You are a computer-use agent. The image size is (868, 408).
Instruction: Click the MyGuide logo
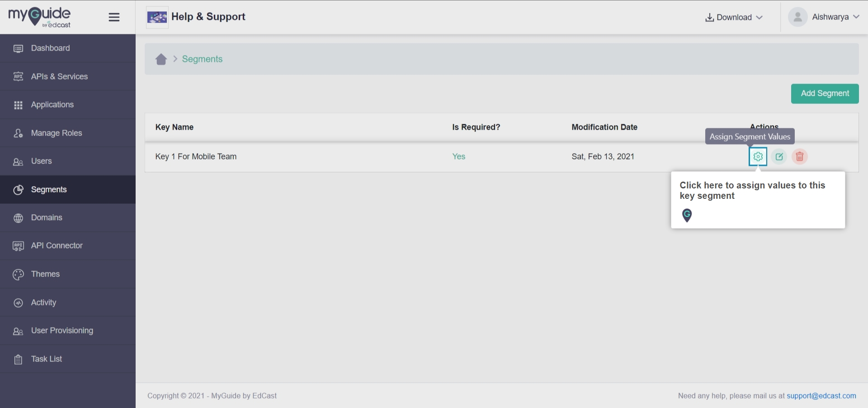coord(40,17)
